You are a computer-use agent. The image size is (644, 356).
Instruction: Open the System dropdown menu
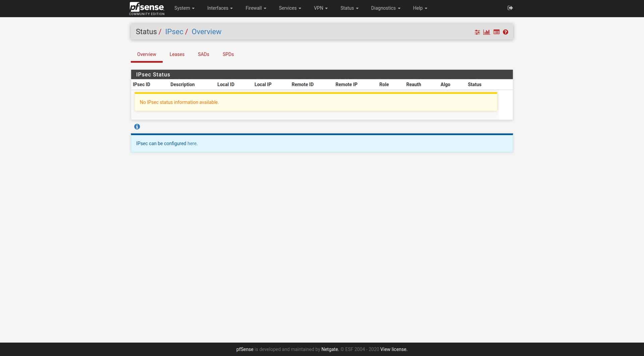tap(184, 8)
